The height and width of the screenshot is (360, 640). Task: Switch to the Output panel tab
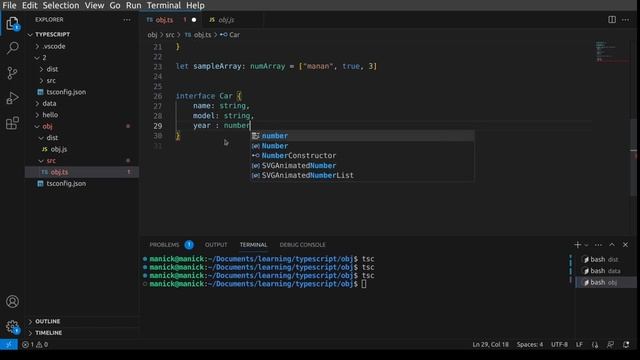pos(216,245)
